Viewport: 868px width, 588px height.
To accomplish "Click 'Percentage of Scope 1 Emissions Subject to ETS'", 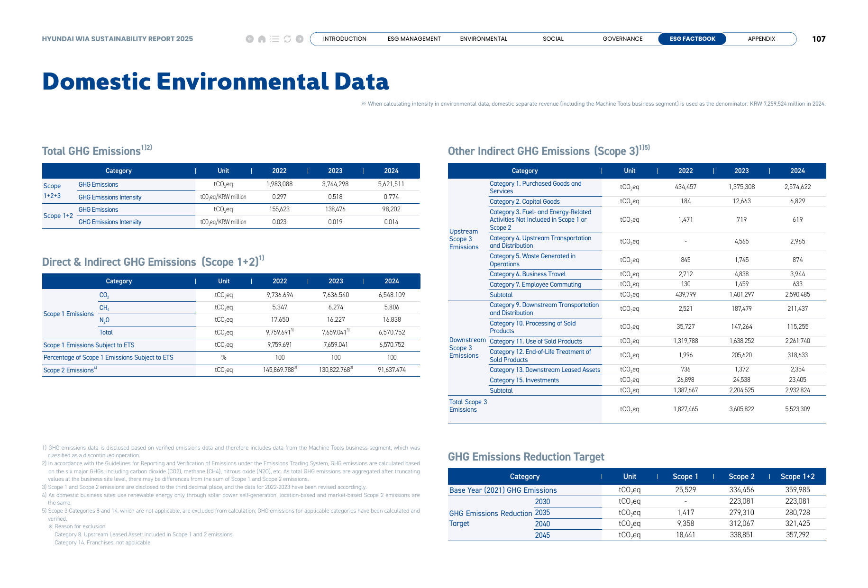I will pyautogui.click(x=109, y=357).
